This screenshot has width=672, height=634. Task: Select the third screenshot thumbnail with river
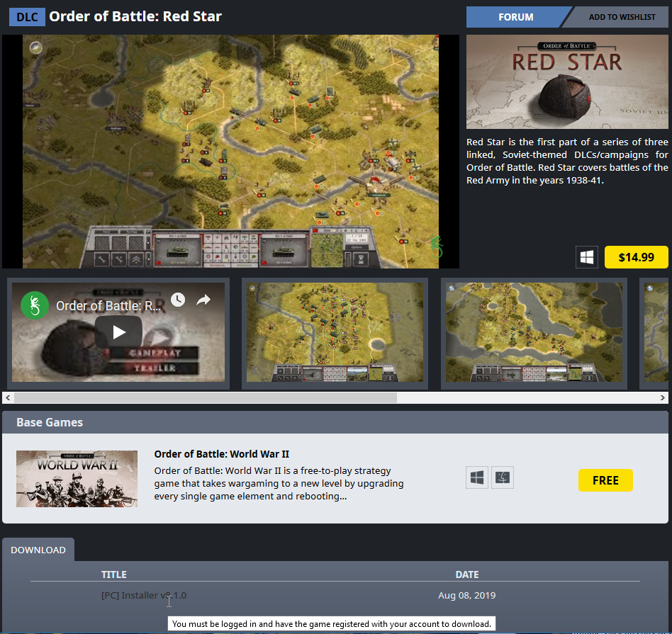534,333
